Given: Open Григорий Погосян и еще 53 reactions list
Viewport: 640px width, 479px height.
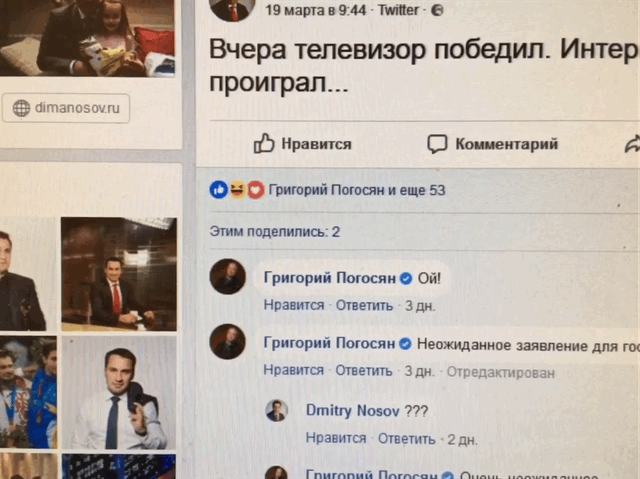Looking at the screenshot, I should (357, 190).
